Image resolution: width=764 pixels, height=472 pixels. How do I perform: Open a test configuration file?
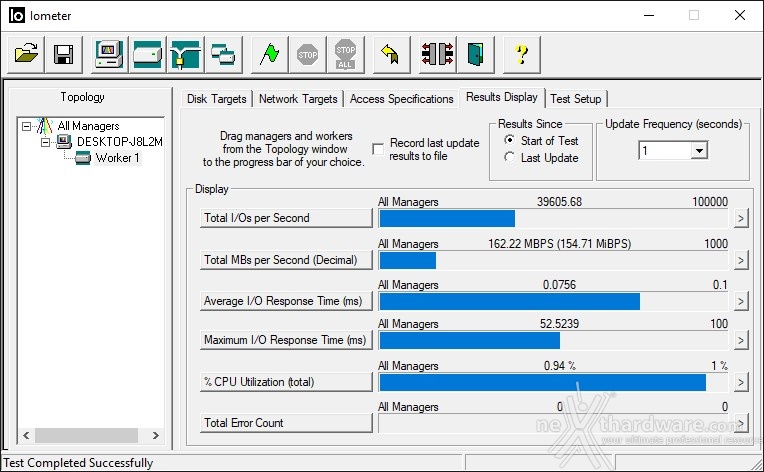coord(26,54)
